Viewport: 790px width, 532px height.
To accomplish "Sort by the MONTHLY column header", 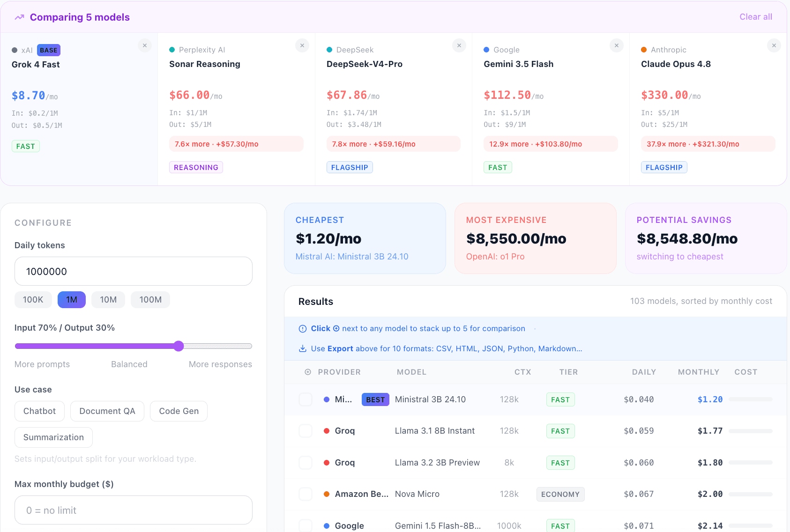I will click(x=698, y=372).
